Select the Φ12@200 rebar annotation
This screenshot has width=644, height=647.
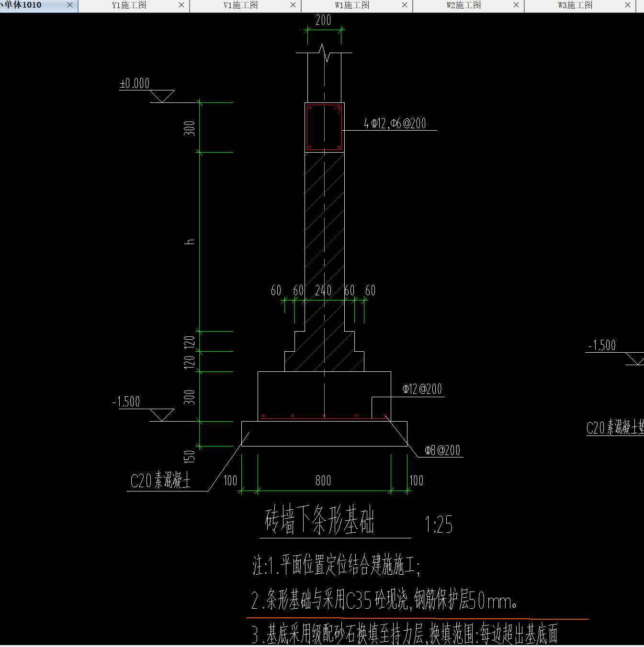[x=422, y=389]
